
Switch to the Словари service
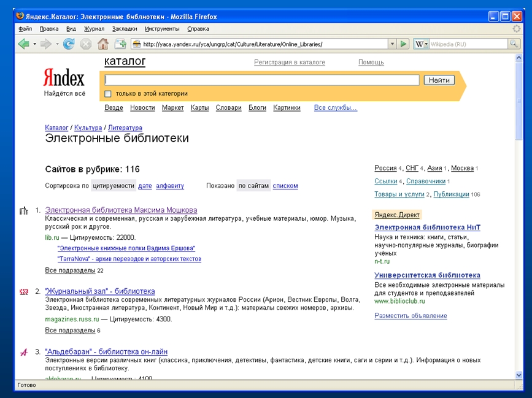(229, 108)
